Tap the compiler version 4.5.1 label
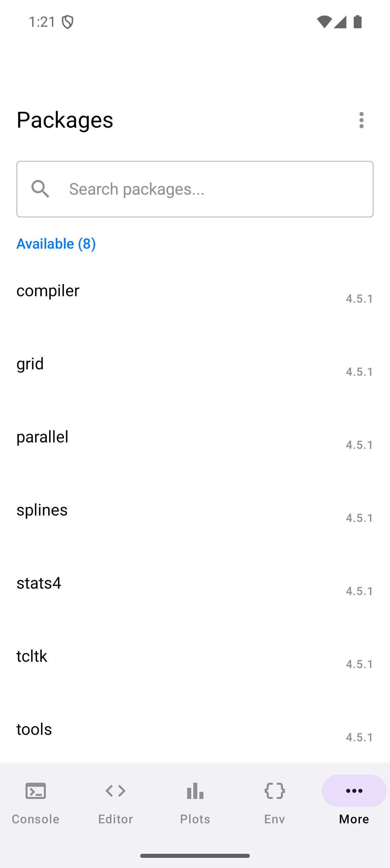This screenshot has height=868, width=390. coord(359,299)
